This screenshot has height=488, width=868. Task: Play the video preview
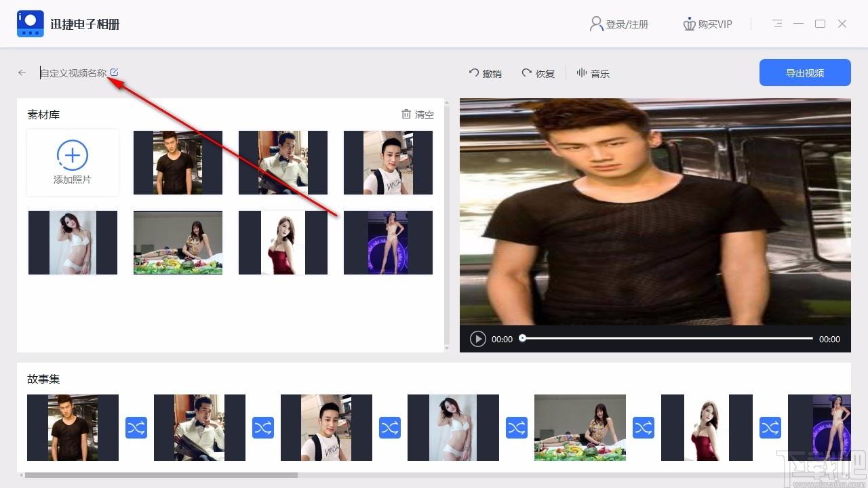[x=478, y=339]
